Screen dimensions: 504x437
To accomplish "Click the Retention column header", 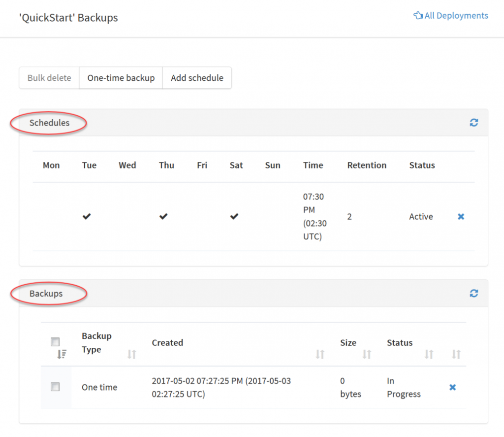I will coord(367,166).
